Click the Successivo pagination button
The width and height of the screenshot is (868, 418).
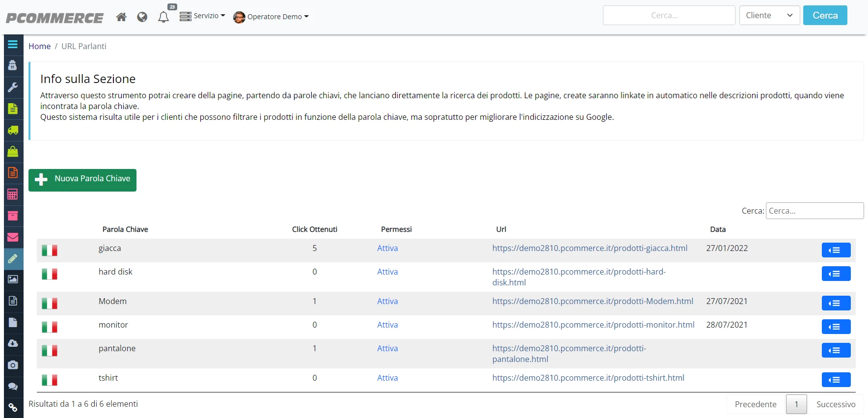tap(836, 404)
